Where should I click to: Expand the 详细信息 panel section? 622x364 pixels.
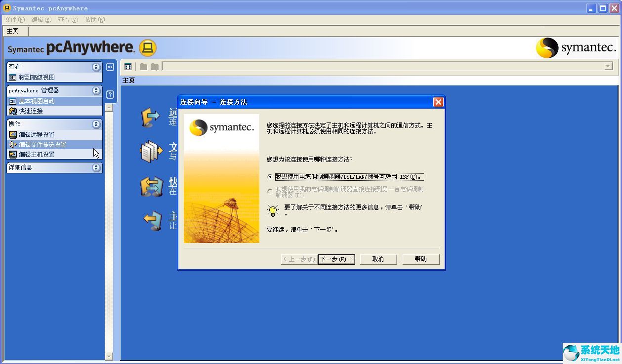tap(96, 167)
